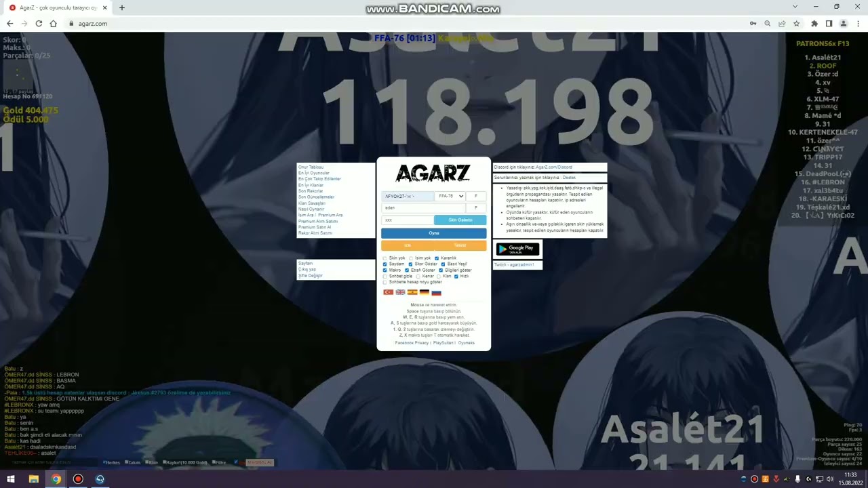Click the Bandicam recorder taskbar icon
The height and width of the screenshot is (488, 868).
coord(78,479)
